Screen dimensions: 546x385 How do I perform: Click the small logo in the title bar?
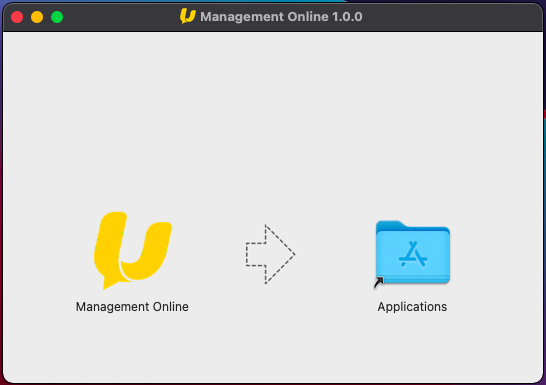pyautogui.click(x=188, y=16)
